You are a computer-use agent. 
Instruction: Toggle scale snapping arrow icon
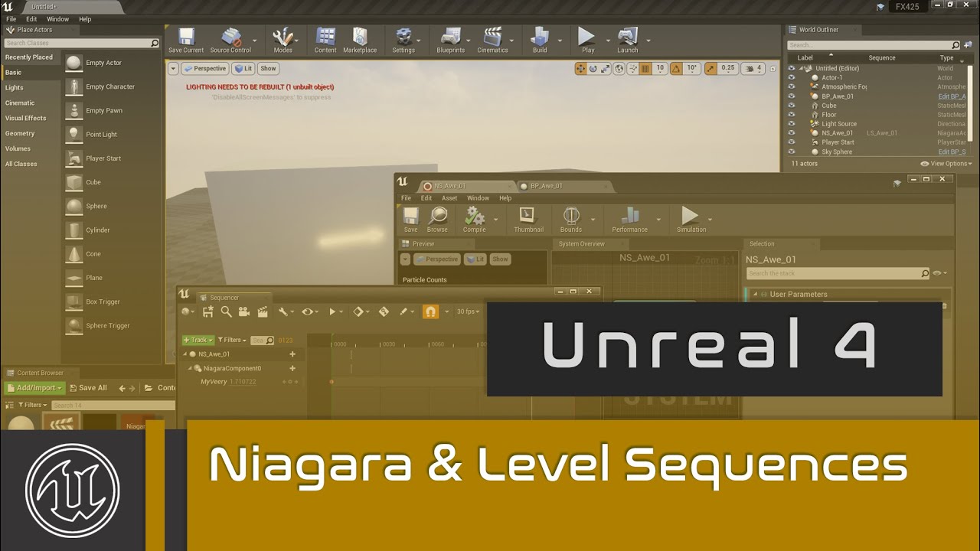[x=711, y=68]
